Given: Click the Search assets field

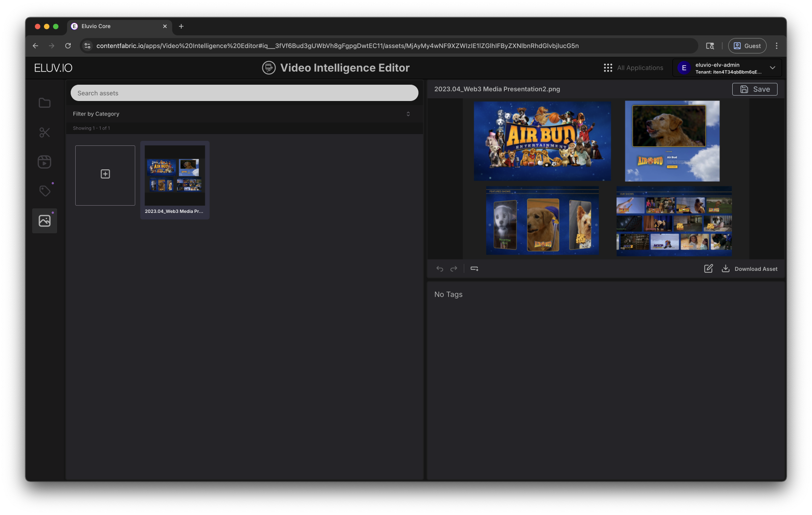Looking at the screenshot, I should click(x=244, y=93).
